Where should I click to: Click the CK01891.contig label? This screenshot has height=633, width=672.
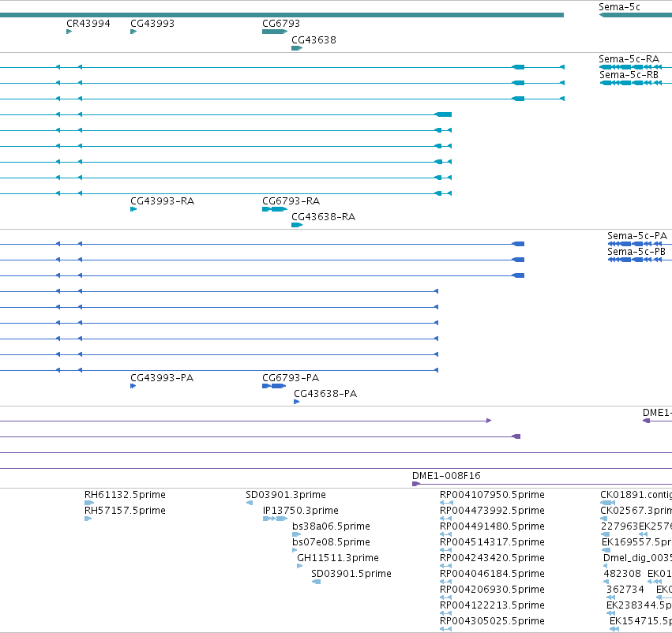coord(636,495)
